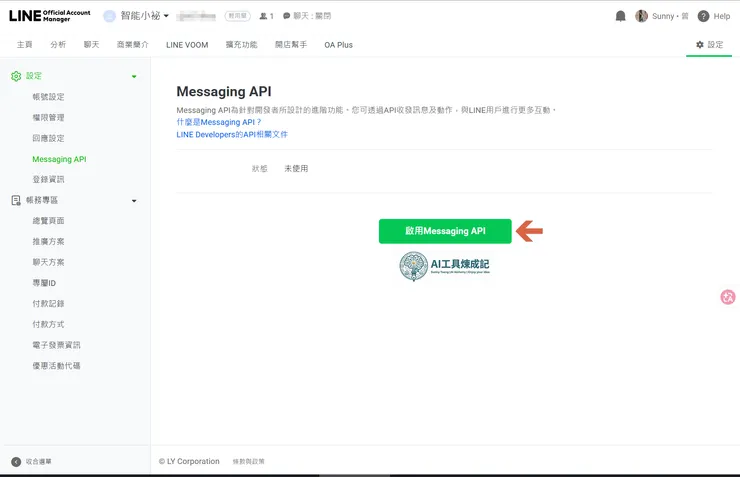The image size is (740, 477).
Task: Open 回應設定 in the sidebar
Action: coord(48,138)
